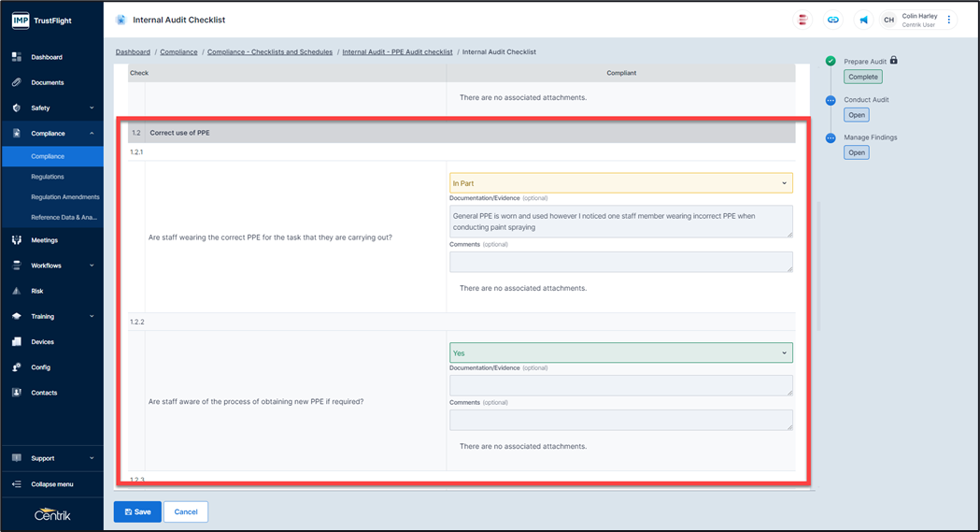Open the Regulations sidebar item
This screenshot has height=532, width=980.
[48, 177]
